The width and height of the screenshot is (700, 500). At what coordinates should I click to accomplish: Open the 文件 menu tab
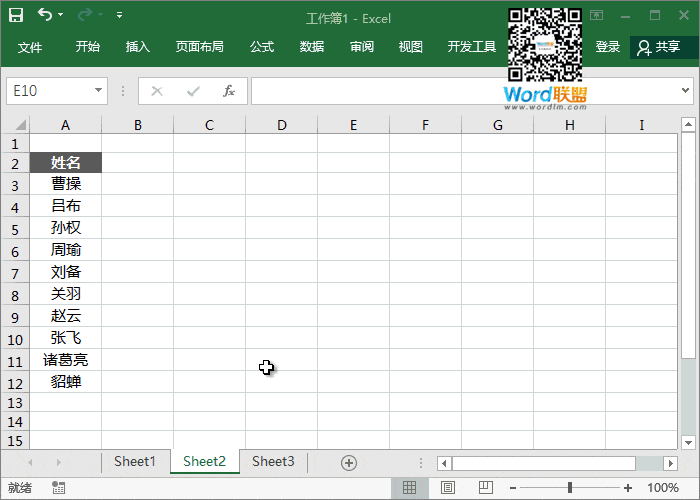pyautogui.click(x=30, y=47)
